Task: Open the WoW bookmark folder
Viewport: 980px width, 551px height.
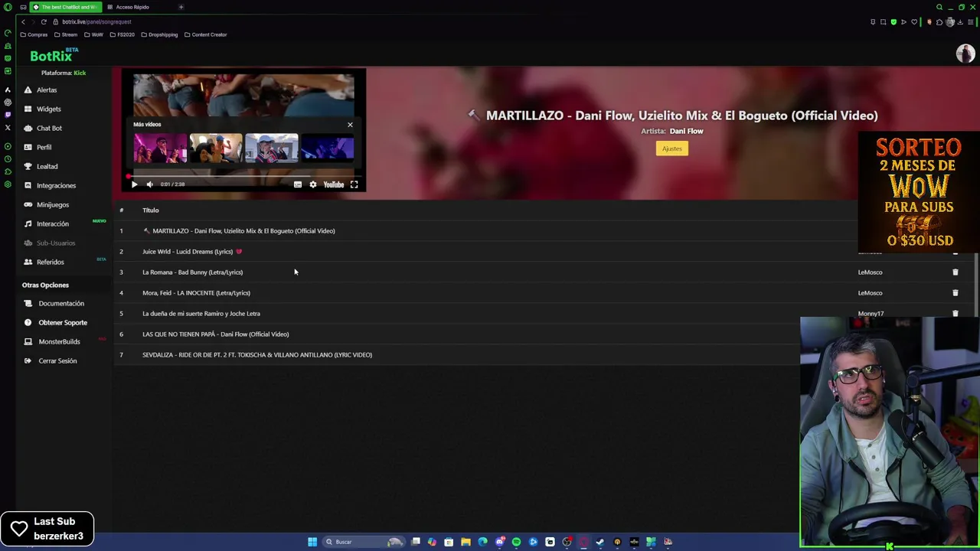Action: click(93, 34)
